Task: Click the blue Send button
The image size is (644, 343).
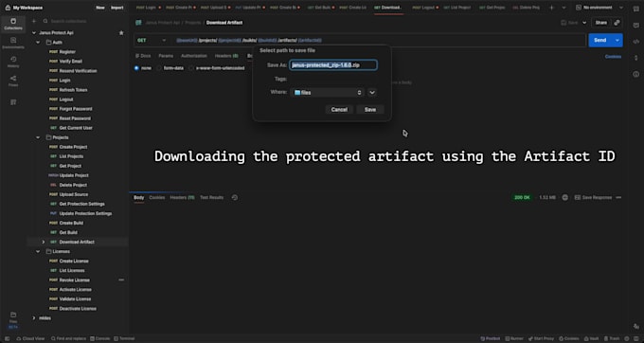Action: (600, 40)
